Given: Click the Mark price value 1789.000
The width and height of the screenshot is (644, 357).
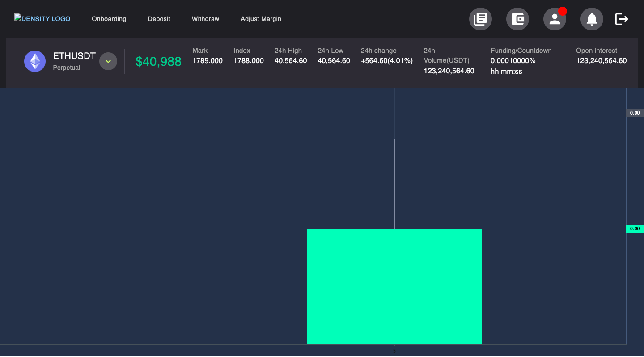Looking at the screenshot, I should click(x=207, y=60).
